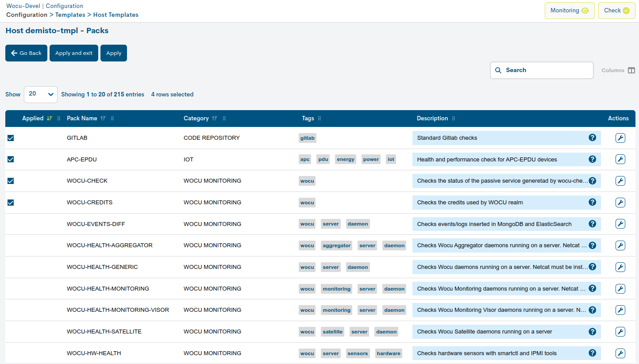
Task: Click Apply and exit button
Action: click(74, 53)
